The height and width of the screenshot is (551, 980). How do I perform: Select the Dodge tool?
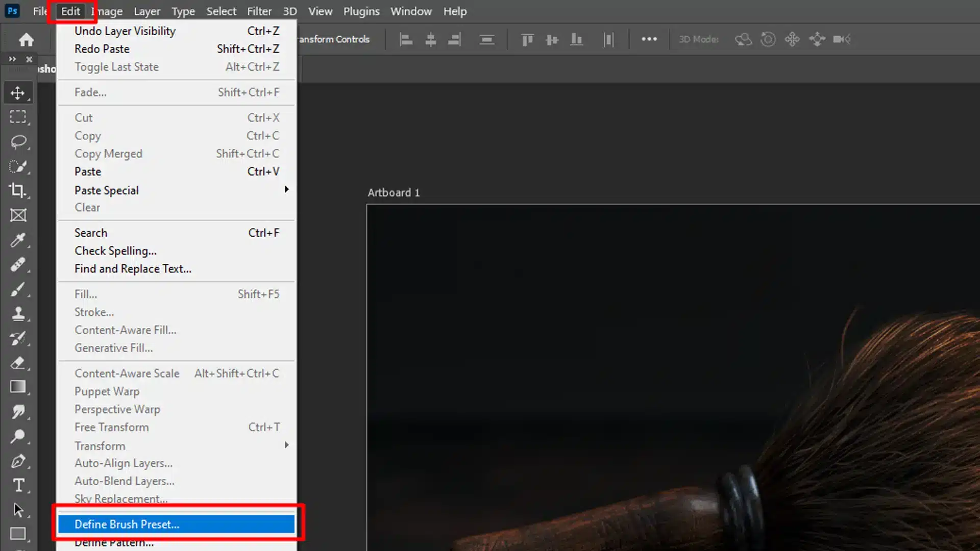point(18,436)
